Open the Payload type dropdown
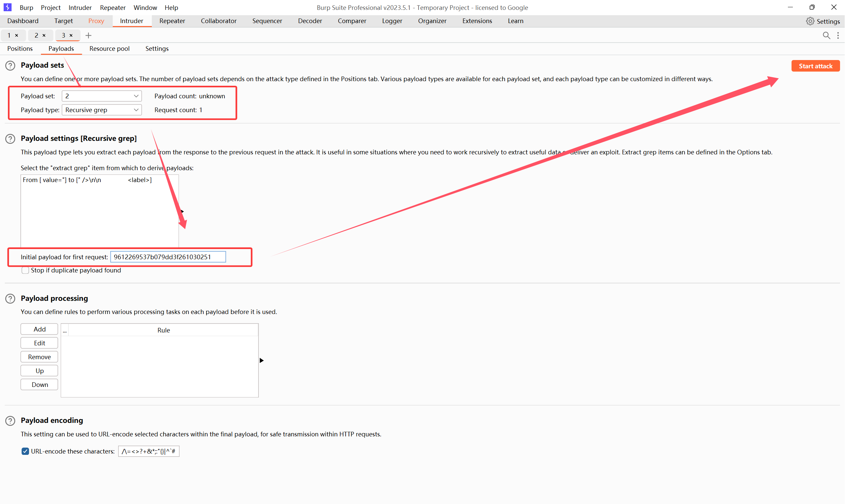The width and height of the screenshot is (845, 504). [x=102, y=110]
